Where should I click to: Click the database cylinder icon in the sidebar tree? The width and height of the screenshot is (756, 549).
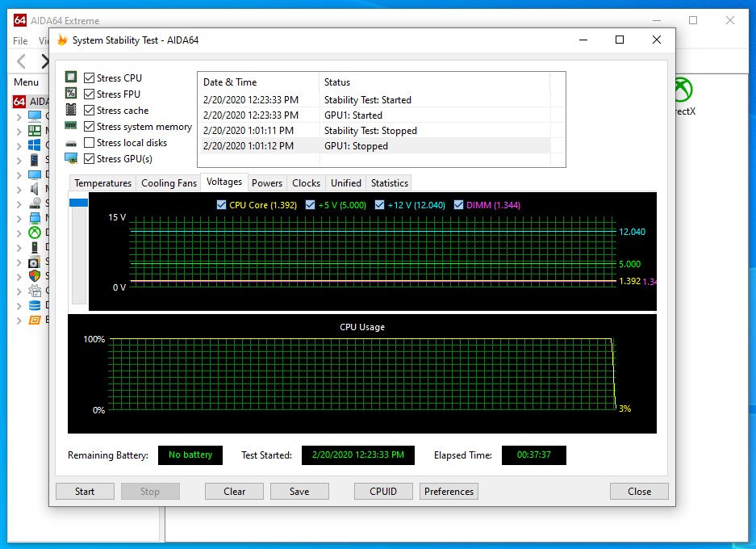[x=35, y=305]
